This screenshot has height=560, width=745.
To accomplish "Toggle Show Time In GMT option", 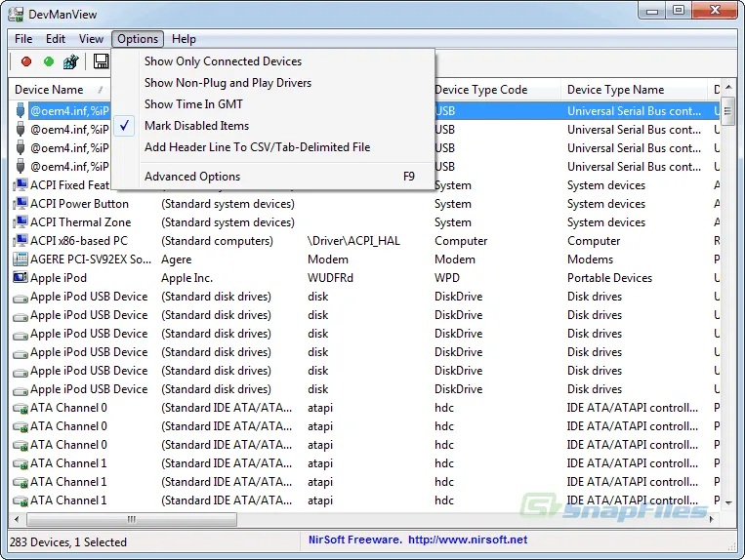I will tap(273, 104).
